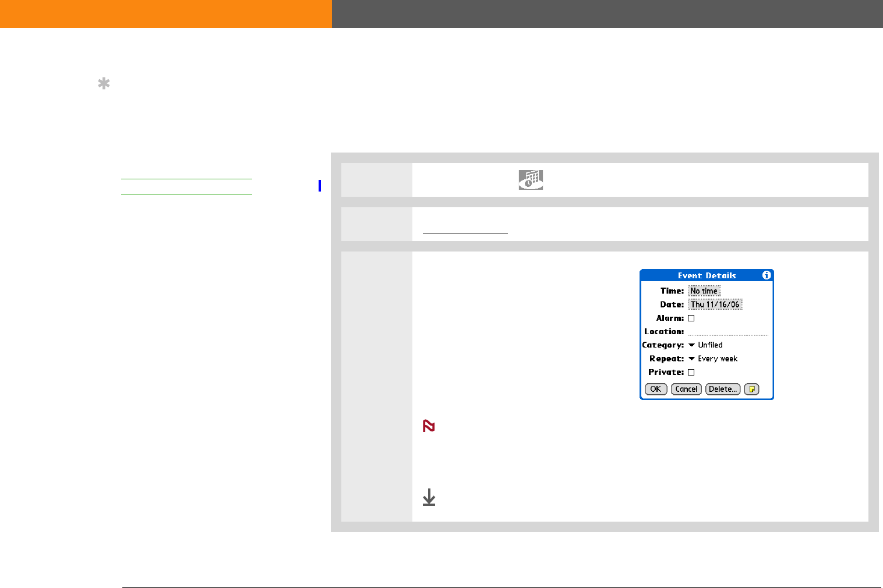The height and width of the screenshot is (588, 883).
Task: Click the info icon in Event Details title bar
Action: point(767,275)
